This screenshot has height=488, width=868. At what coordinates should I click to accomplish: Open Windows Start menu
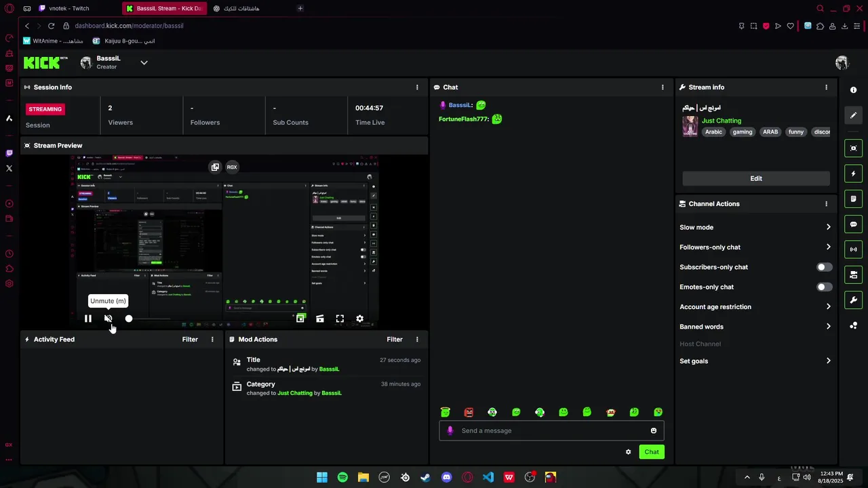point(322,477)
